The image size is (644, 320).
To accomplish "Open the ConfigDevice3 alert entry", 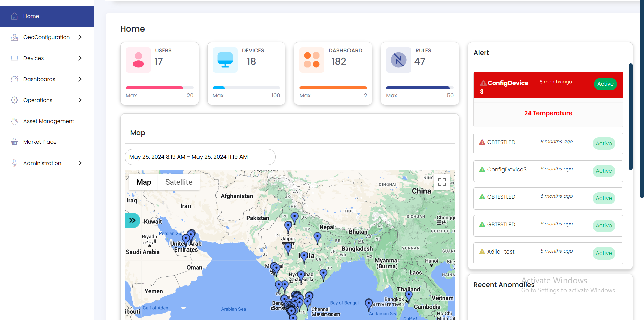I will pos(506,170).
